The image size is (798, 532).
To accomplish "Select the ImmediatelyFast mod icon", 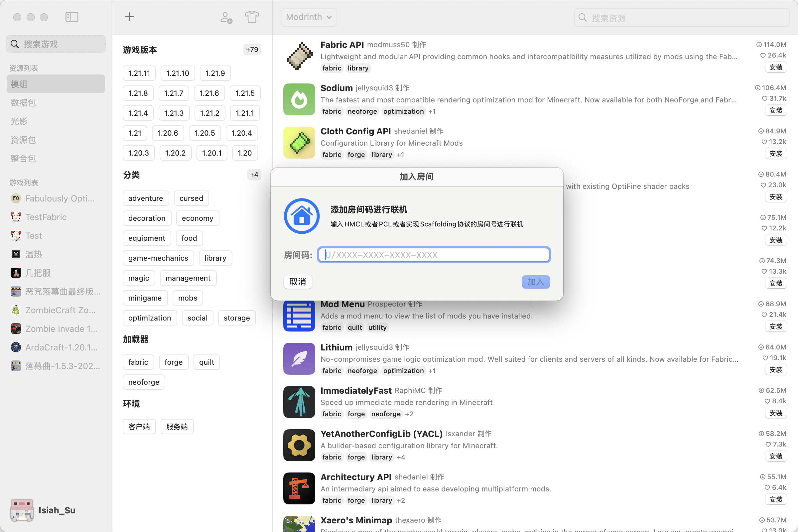I will tap(299, 402).
